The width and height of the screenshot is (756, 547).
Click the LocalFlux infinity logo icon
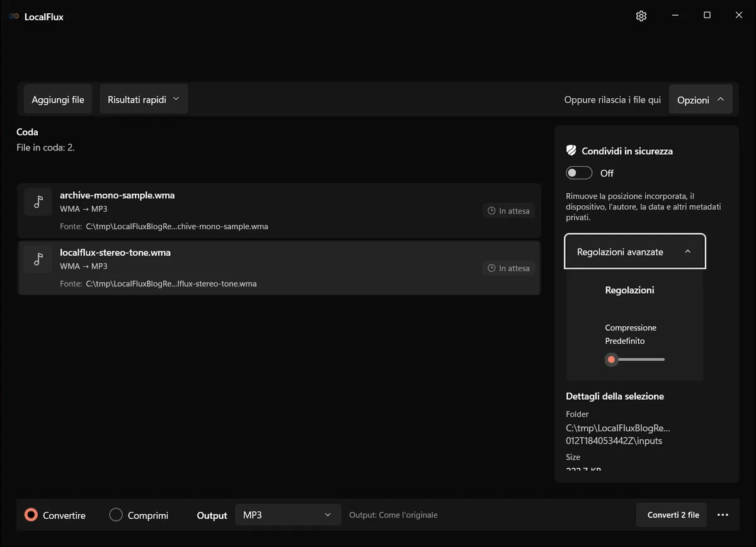pos(14,16)
